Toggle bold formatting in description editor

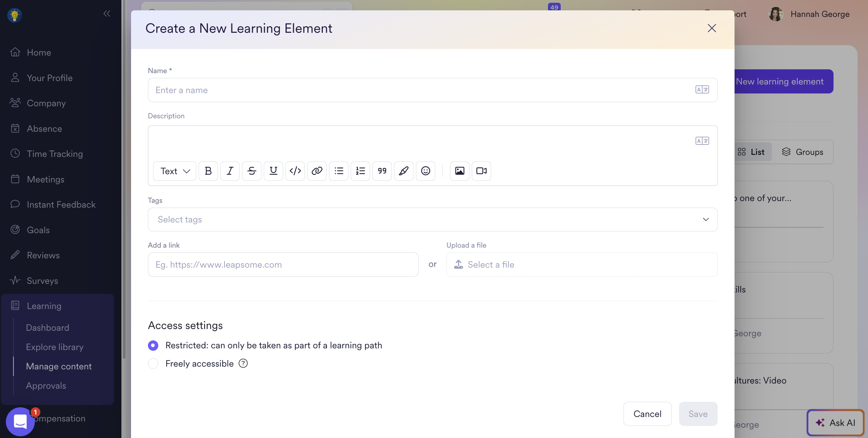[x=208, y=171]
